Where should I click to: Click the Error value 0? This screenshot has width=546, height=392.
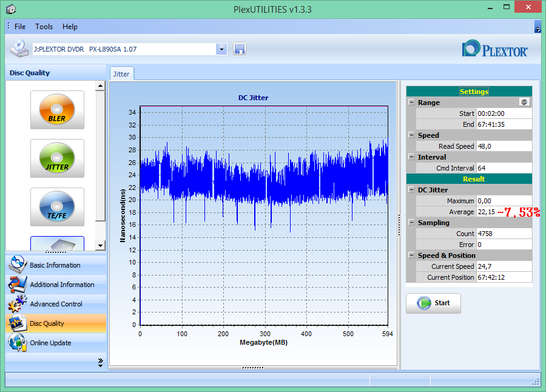(504, 245)
